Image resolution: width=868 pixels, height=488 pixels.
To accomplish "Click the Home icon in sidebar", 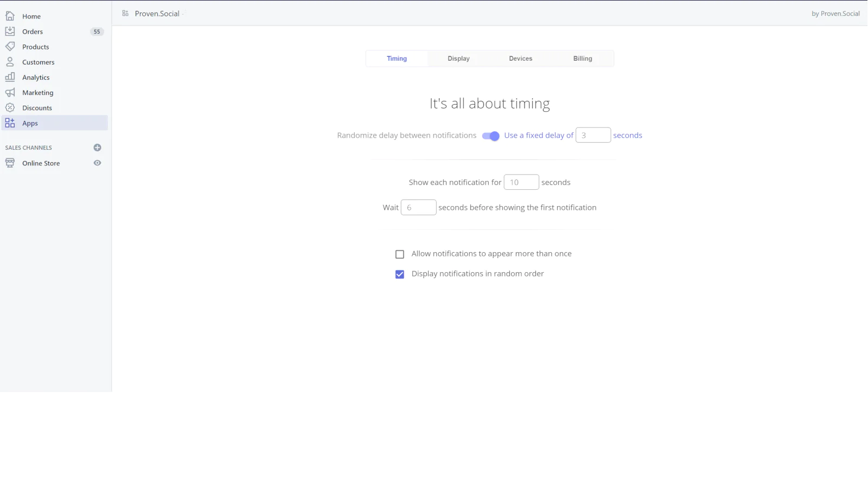I will coord(10,16).
